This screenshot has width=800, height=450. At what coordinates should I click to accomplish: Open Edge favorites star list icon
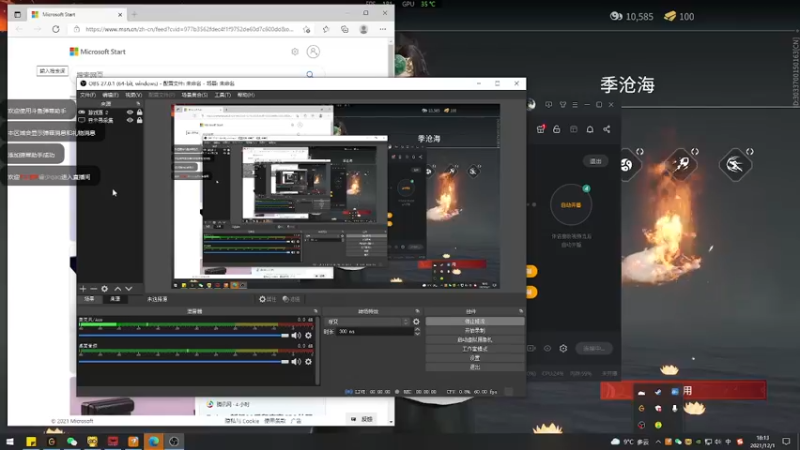click(326, 29)
